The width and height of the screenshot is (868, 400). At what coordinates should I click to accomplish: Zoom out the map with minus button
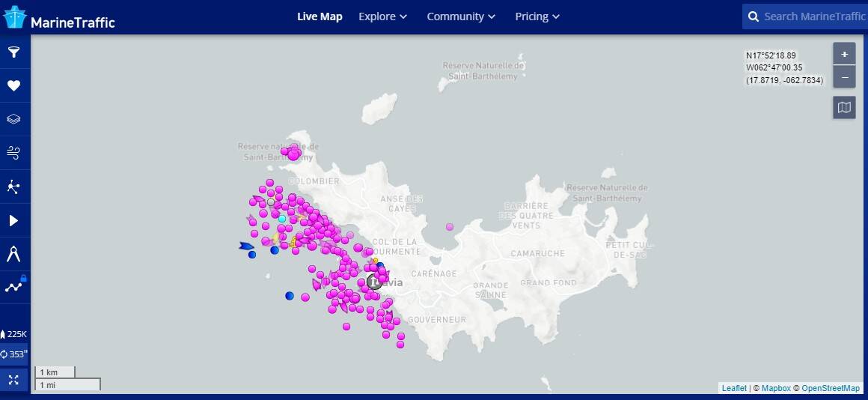844,76
